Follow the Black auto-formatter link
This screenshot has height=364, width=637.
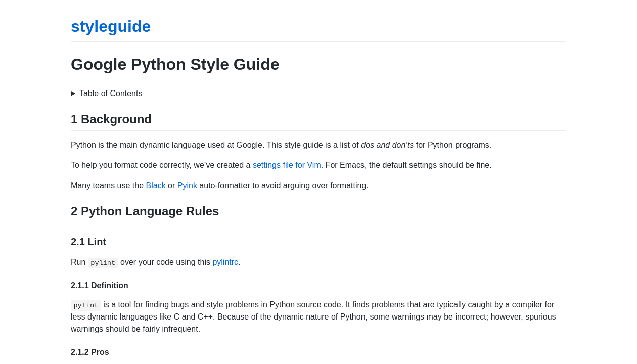click(156, 186)
